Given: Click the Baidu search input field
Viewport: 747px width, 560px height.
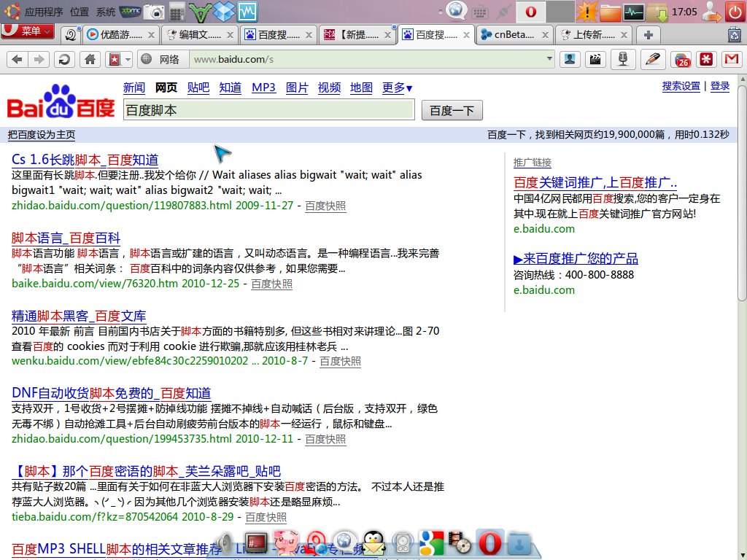Looking at the screenshot, I should 268,110.
